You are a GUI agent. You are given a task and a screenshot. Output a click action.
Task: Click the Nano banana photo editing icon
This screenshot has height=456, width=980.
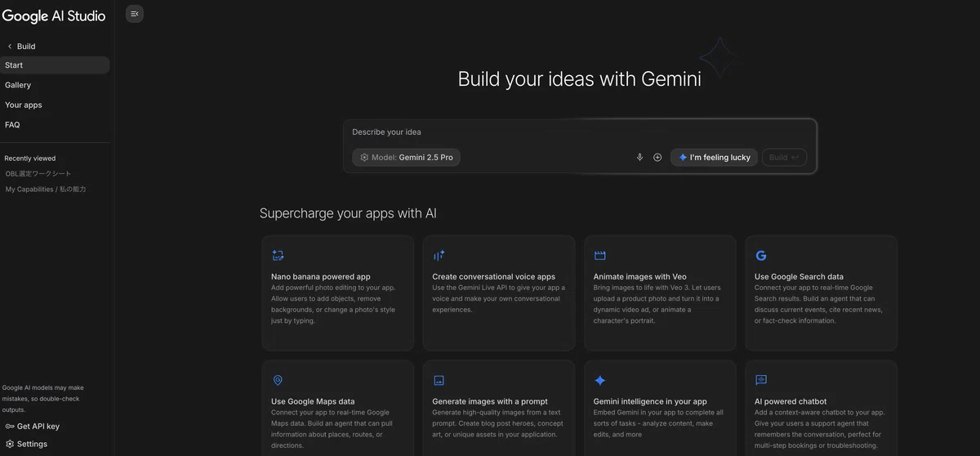point(278,256)
